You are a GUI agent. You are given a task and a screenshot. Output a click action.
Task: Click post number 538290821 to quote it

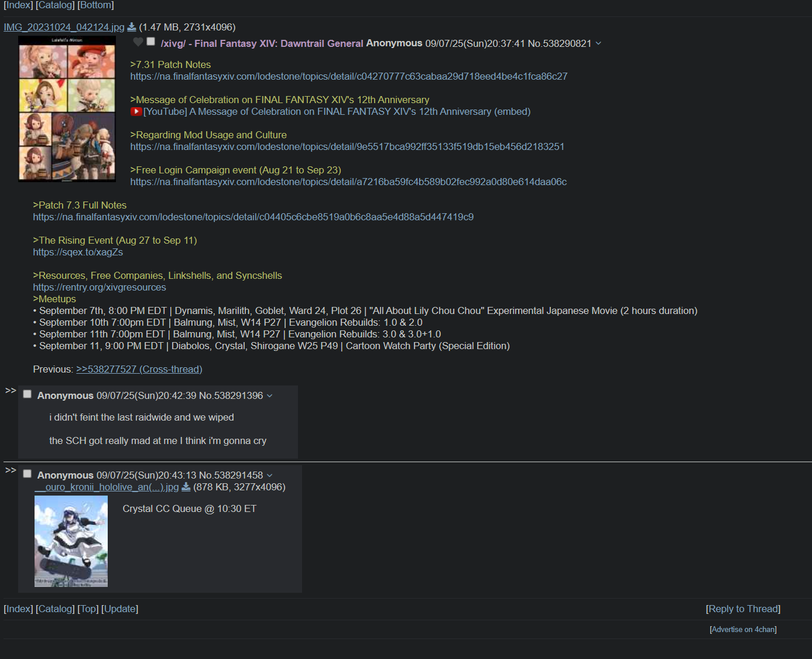point(567,44)
